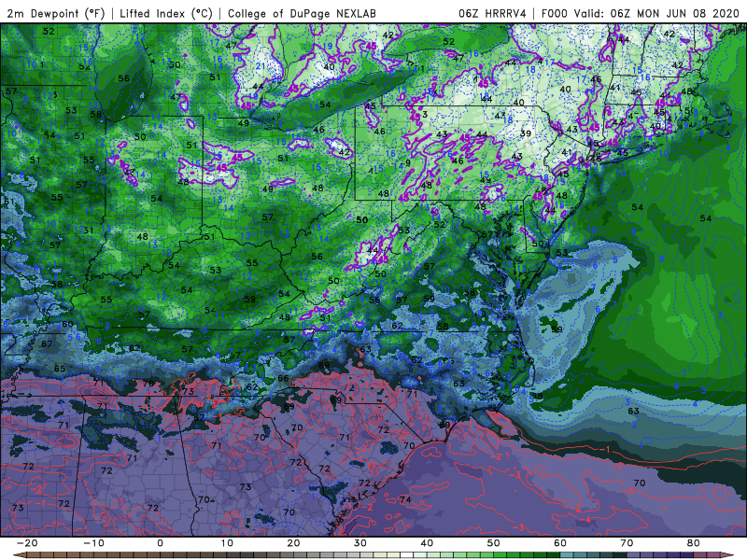
Task: Click the 0 label on the color scale
Action: click(160, 543)
